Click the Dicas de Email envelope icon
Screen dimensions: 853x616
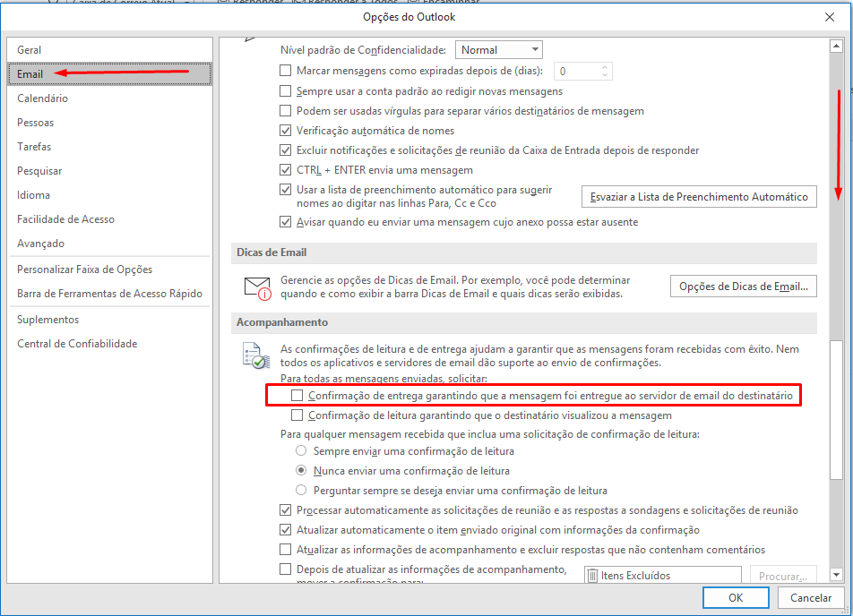[257, 288]
